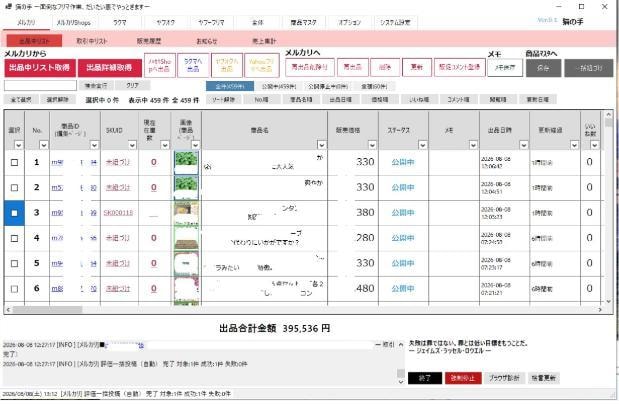Click the black 終了 button
Image resolution: width=619 pixels, height=404 pixels.
(425, 378)
